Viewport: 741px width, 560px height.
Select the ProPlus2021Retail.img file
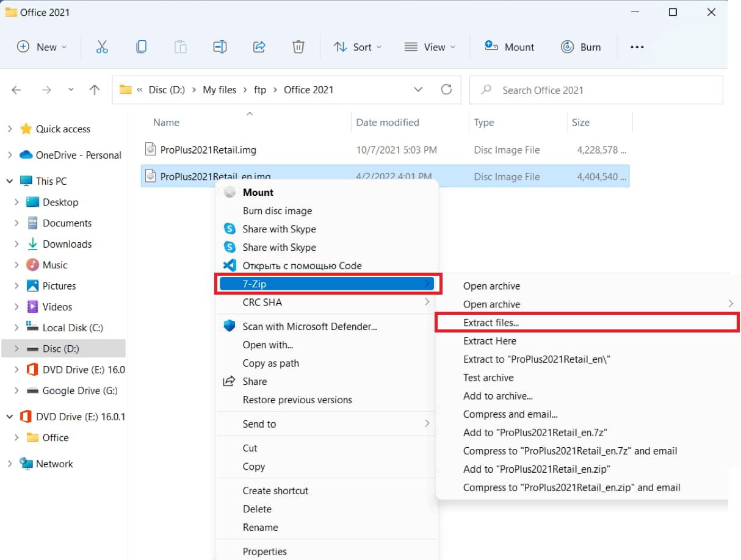coord(208,149)
